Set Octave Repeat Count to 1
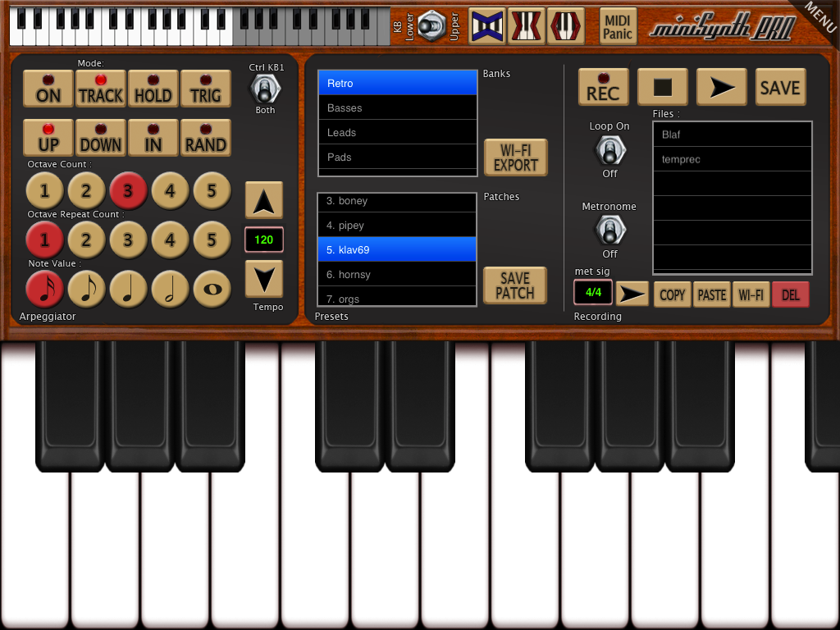The width and height of the screenshot is (840, 630). click(x=45, y=240)
